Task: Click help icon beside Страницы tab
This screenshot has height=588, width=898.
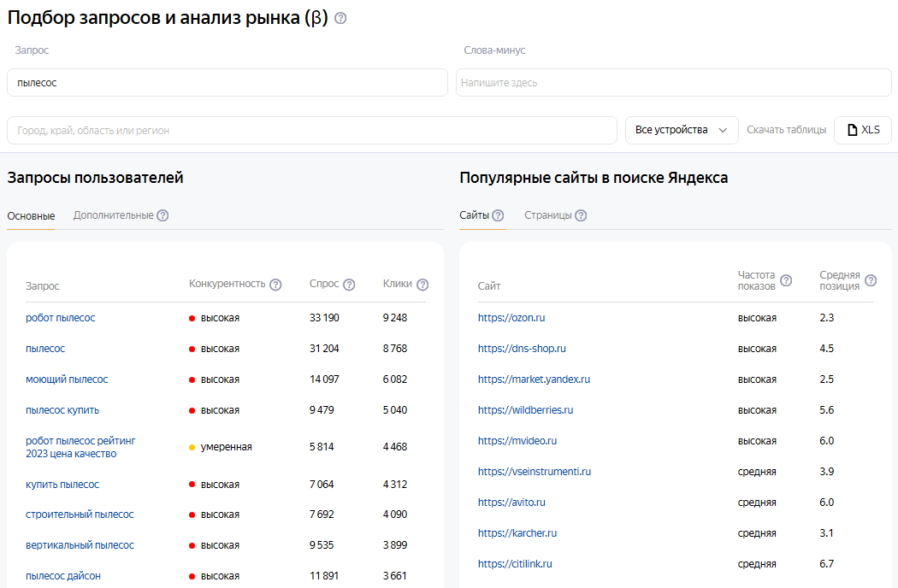Action: tap(581, 215)
